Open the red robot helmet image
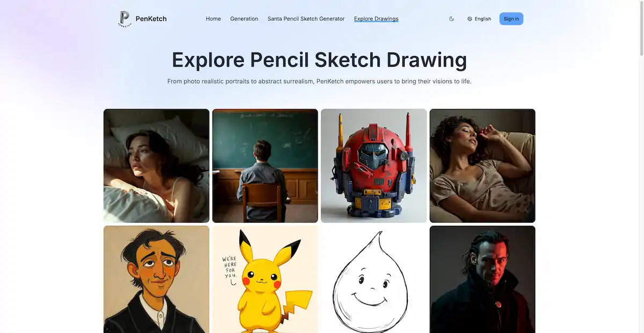This screenshot has height=333, width=644. pos(374,166)
